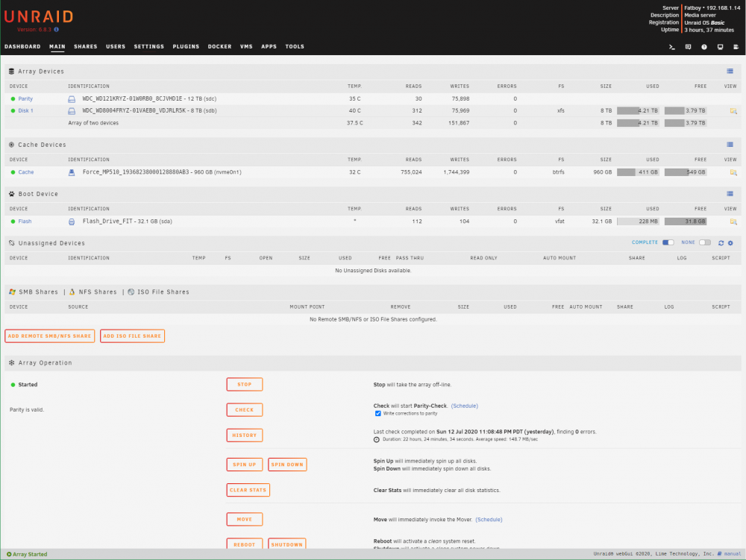Click Array Started status in footer

pyautogui.click(x=27, y=554)
